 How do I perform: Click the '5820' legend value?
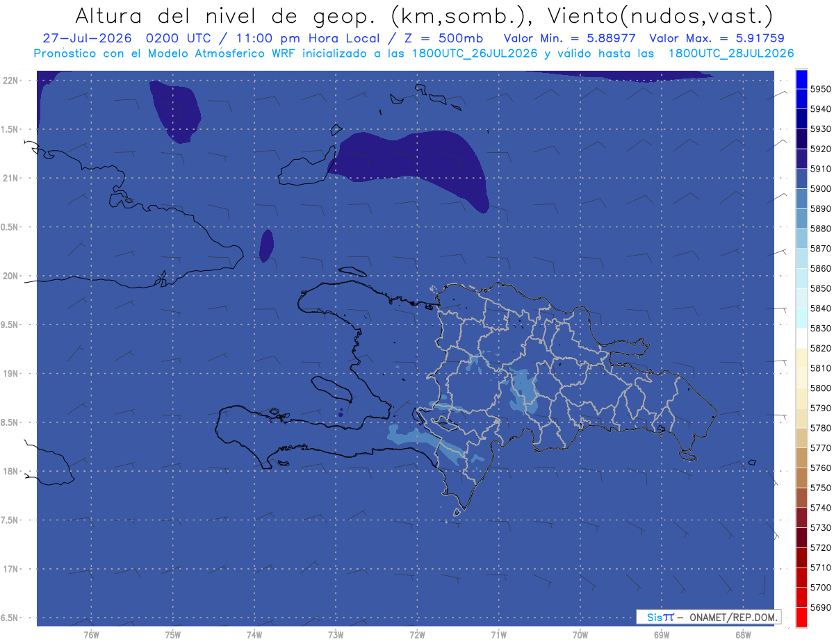(x=820, y=348)
